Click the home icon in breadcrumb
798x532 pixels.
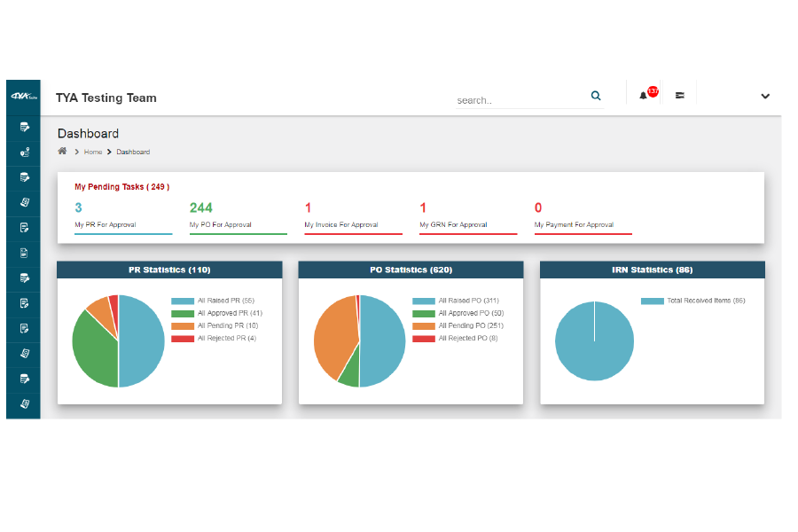click(62, 152)
